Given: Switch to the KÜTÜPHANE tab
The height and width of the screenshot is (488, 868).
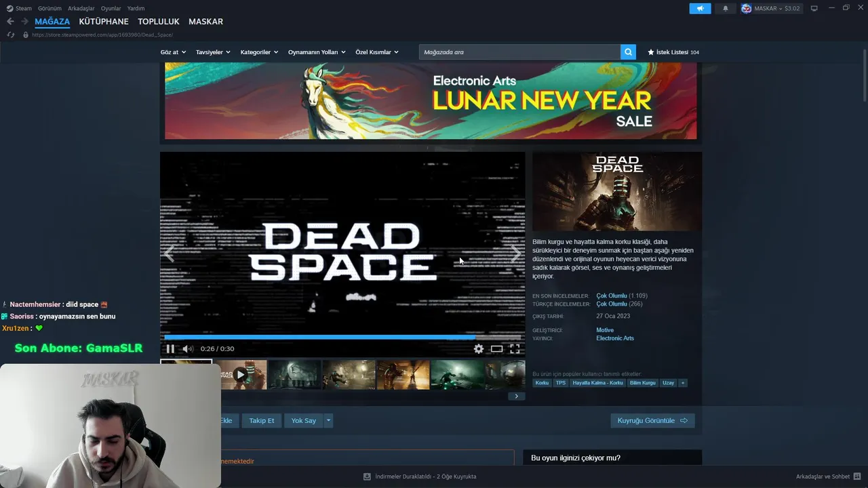Looking at the screenshot, I should pos(104,22).
